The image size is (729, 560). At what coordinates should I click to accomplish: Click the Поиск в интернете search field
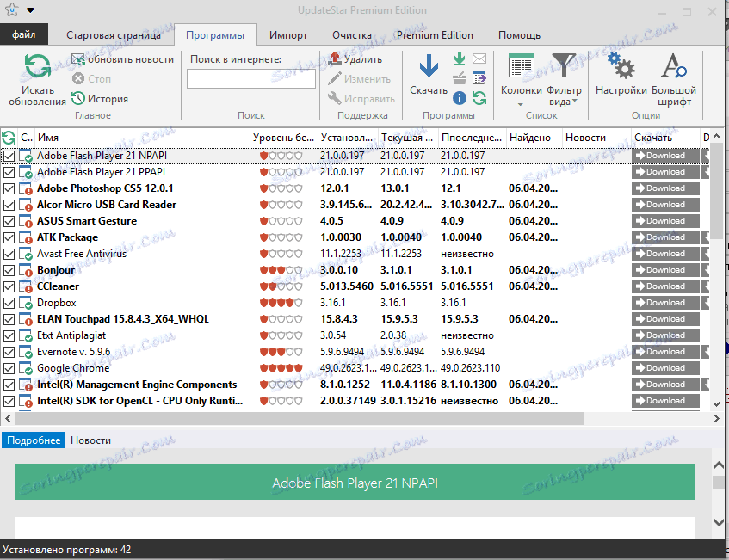tap(251, 79)
